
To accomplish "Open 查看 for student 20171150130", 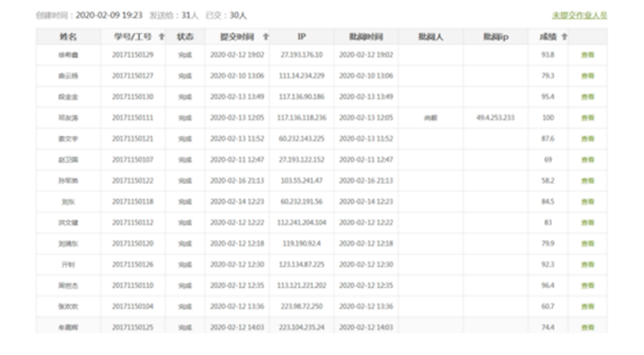I will coord(588,97).
